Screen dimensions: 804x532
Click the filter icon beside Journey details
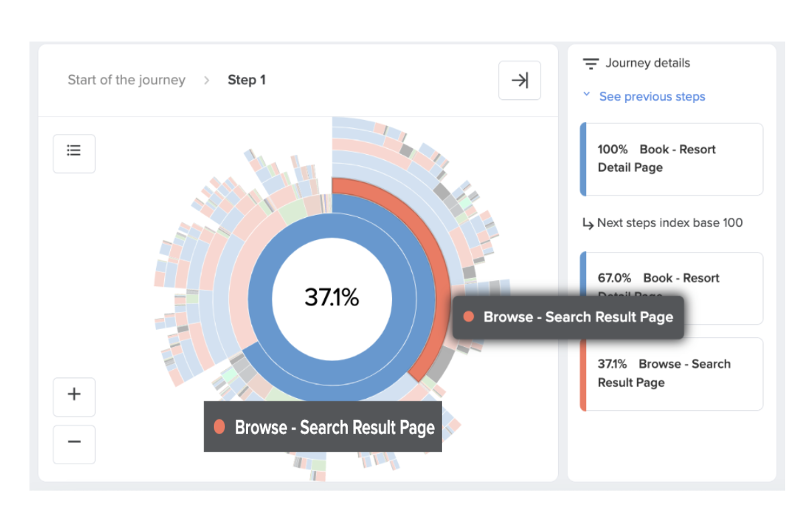point(590,63)
